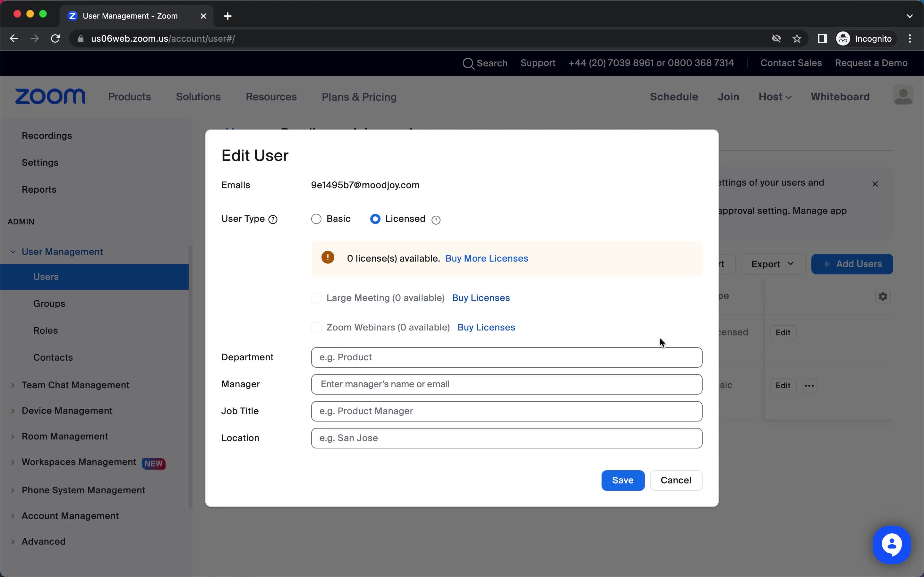Click the settings gear icon in users table

[x=883, y=297]
